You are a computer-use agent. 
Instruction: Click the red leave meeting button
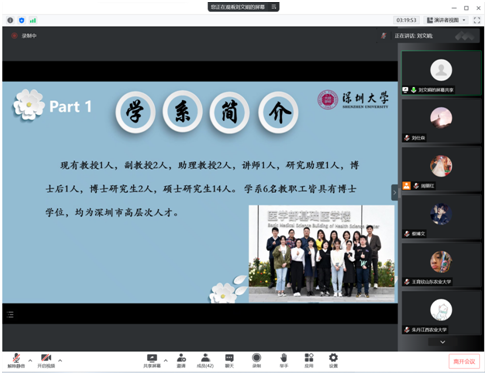(464, 361)
